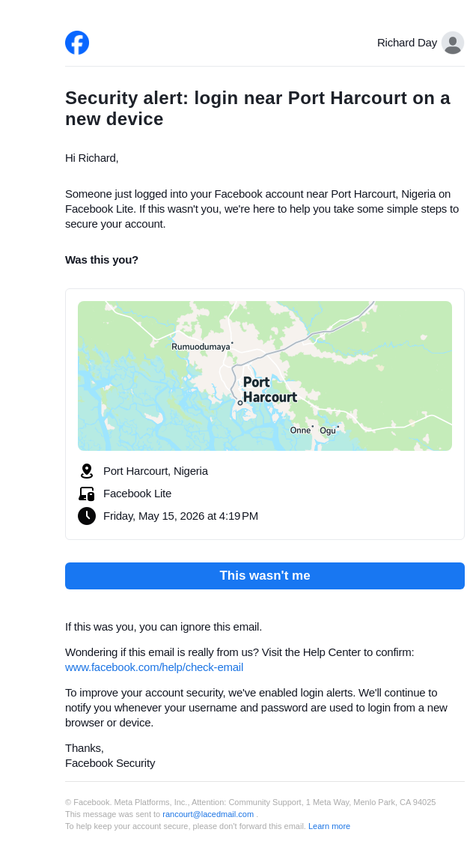This screenshot has width=467, height=868.
Task: Click the location pin icon
Action: (87, 471)
